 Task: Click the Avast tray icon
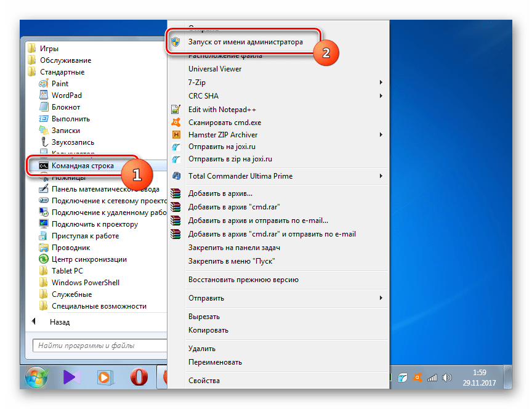pyautogui.click(x=417, y=378)
